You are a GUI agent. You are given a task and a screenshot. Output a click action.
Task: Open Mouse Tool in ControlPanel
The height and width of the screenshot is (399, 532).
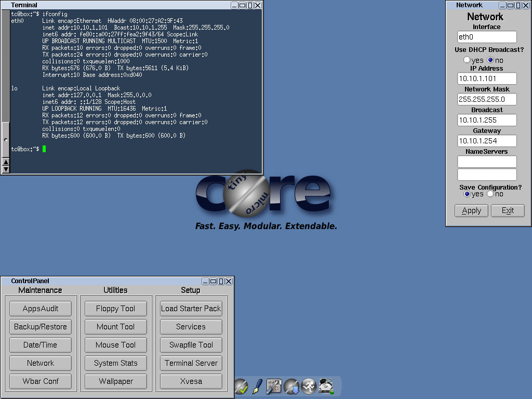click(116, 345)
